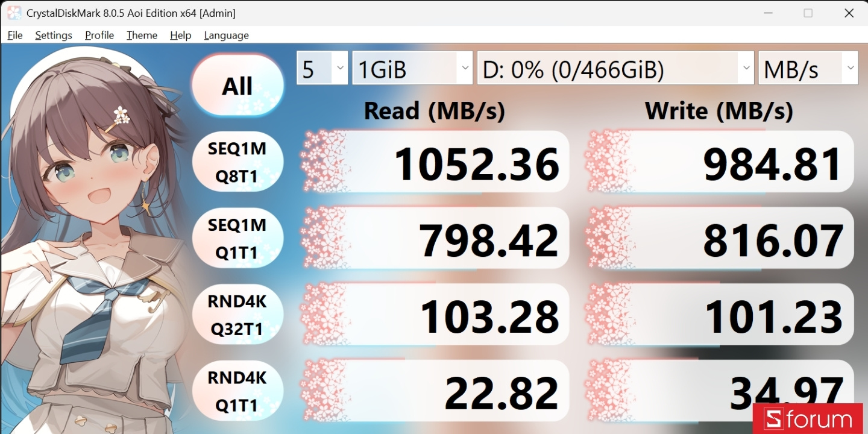The image size is (868, 434).
Task: Open the File menu
Action: tap(15, 35)
